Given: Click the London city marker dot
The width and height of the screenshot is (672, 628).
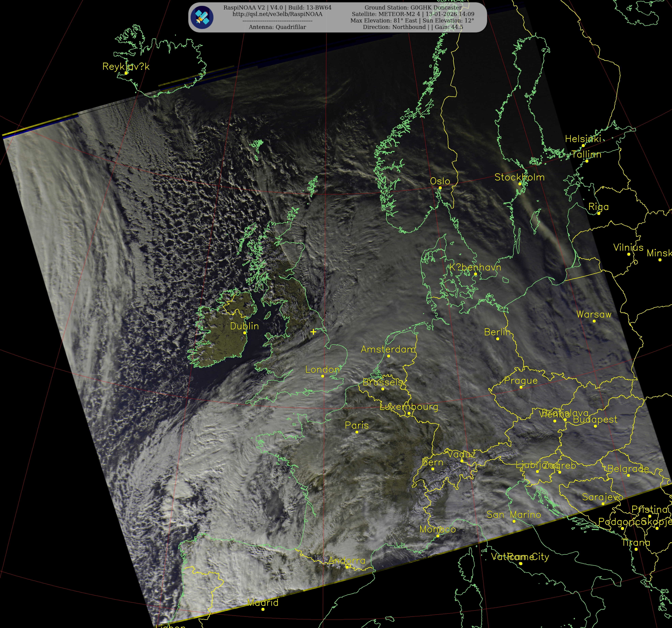Looking at the screenshot, I should pos(323,376).
